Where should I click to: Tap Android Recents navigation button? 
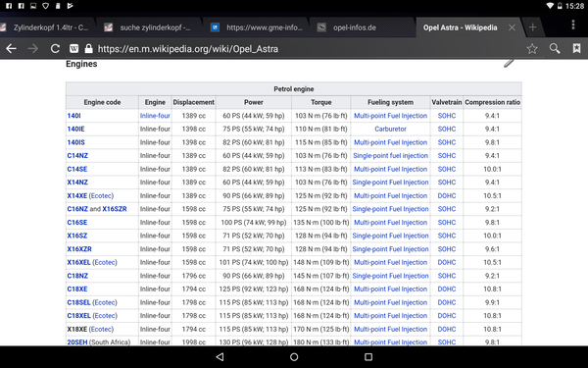click(x=368, y=357)
